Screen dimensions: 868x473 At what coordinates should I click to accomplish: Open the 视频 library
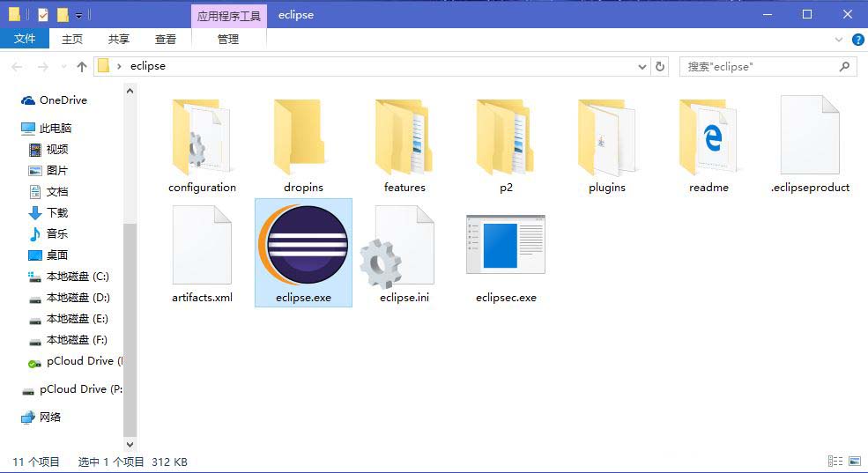point(48,150)
